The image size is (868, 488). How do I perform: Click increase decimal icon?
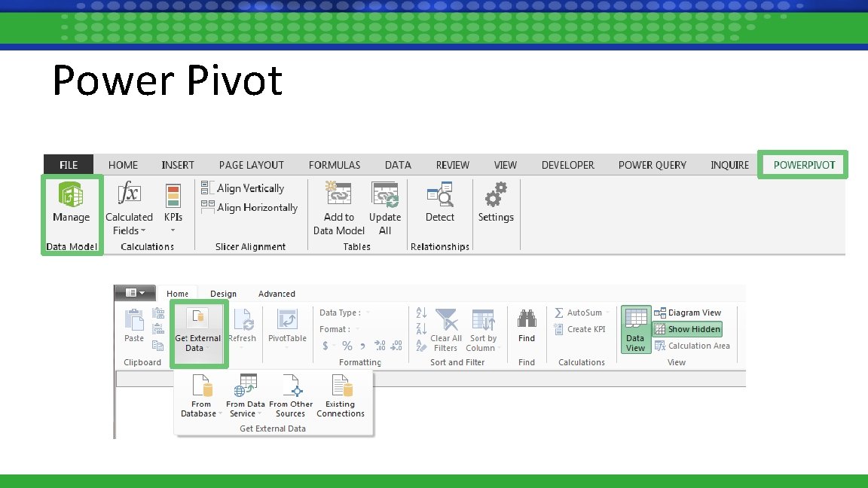click(380, 346)
